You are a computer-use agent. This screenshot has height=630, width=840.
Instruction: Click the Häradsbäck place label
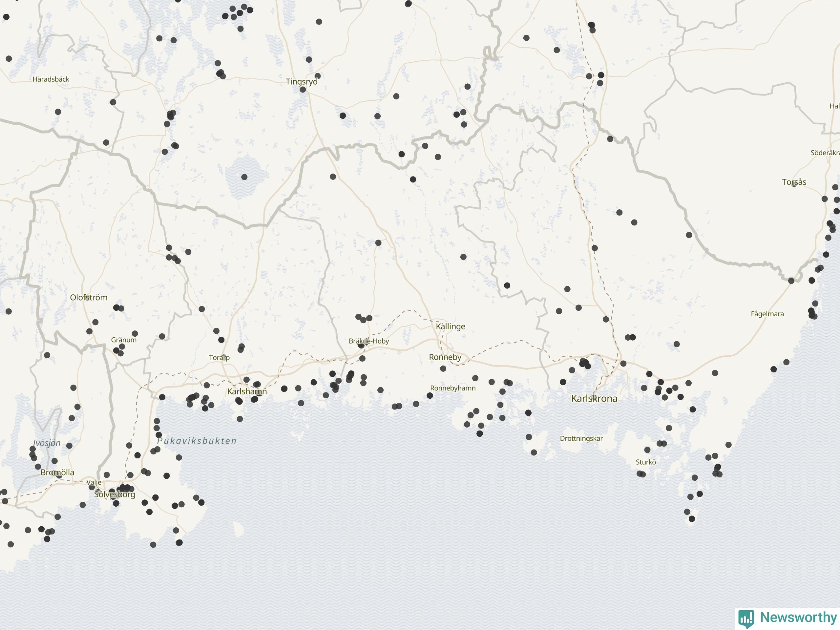(x=51, y=79)
